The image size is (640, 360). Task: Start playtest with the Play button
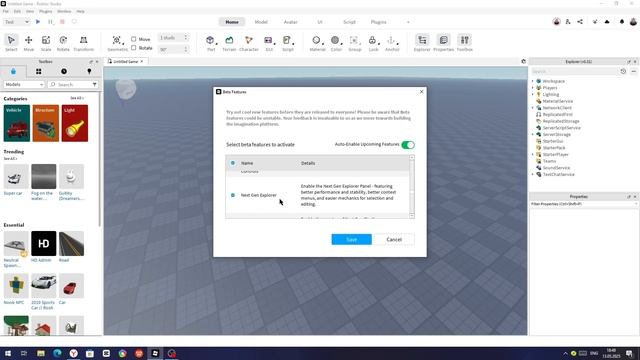[x=38, y=22]
